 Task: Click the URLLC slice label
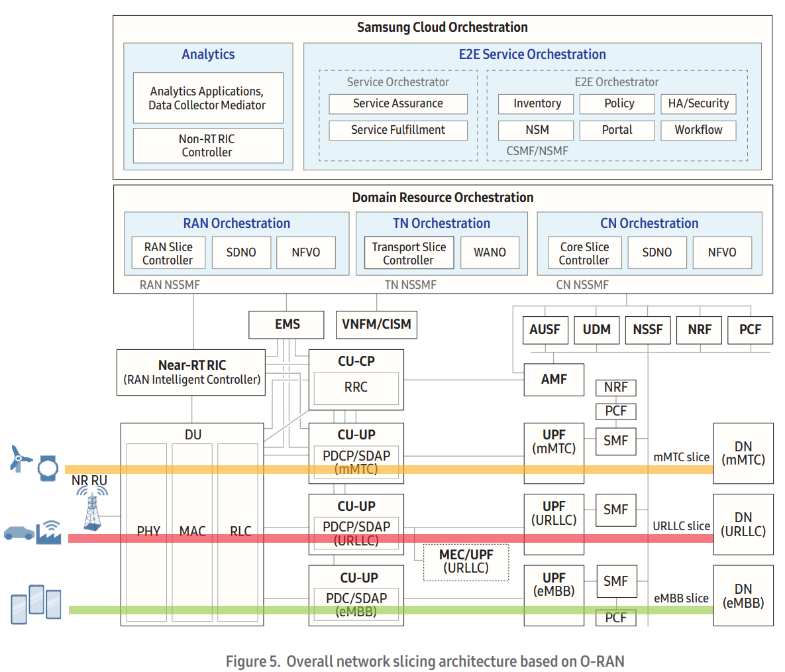pyautogui.click(x=682, y=526)
